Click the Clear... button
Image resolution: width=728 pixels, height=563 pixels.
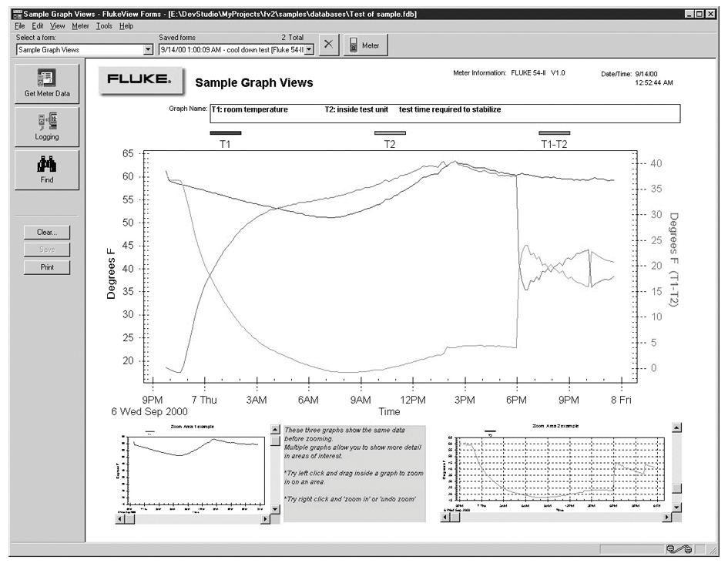[x=46, y=232]
